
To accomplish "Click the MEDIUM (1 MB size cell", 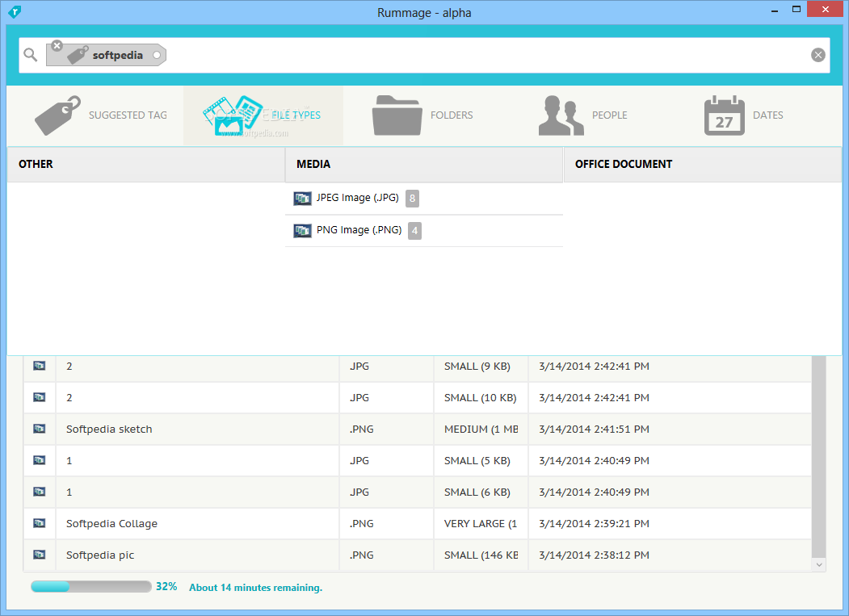I will [x=481, y=430].
